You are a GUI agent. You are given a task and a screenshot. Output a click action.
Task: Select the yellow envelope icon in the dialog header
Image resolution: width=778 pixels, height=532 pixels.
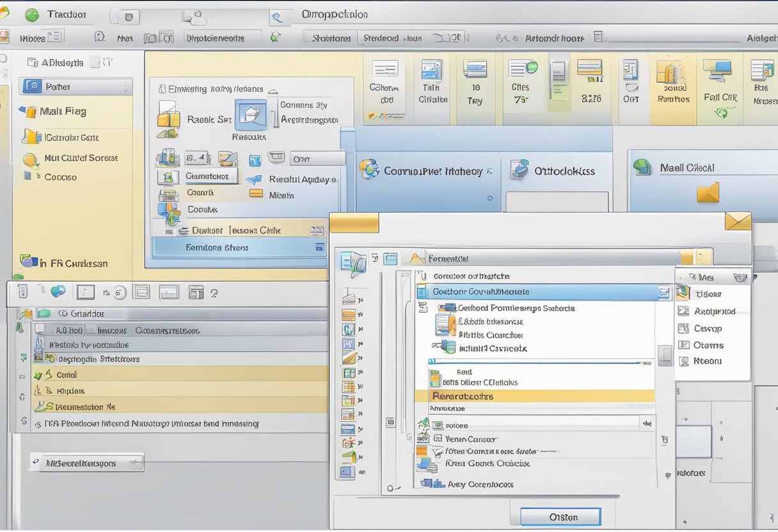tap(738, 222)
